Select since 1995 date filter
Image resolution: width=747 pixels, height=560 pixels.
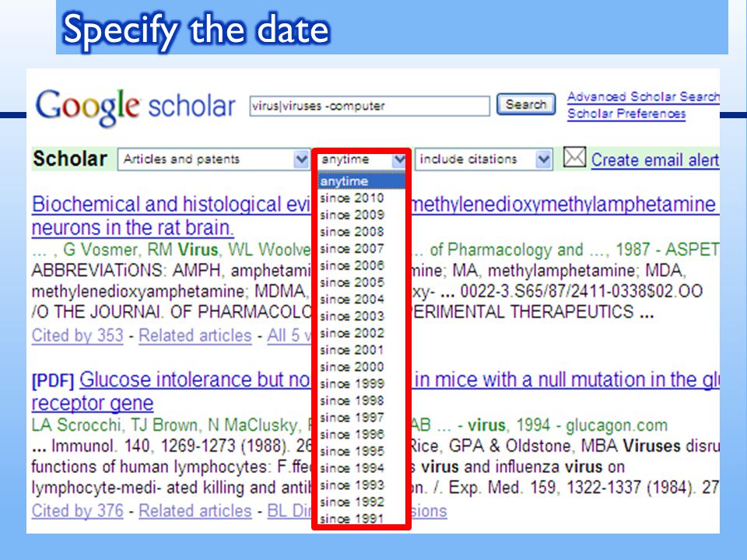coord(362,451)
